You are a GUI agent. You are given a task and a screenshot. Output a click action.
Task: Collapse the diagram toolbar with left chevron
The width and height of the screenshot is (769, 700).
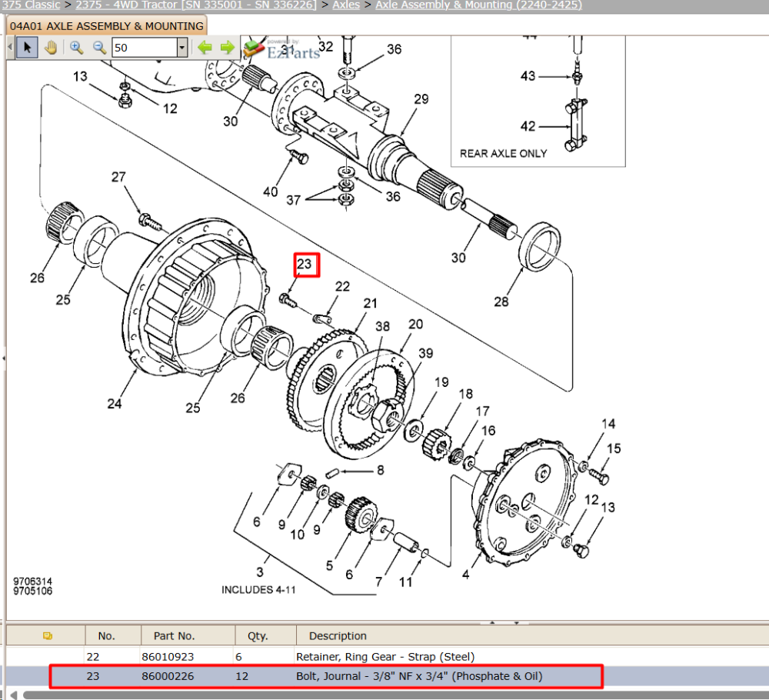pos(10,48)
